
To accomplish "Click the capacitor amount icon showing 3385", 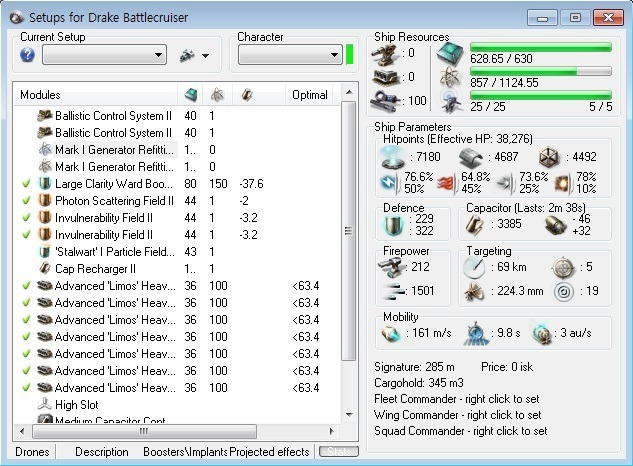I will pos(475,225).
